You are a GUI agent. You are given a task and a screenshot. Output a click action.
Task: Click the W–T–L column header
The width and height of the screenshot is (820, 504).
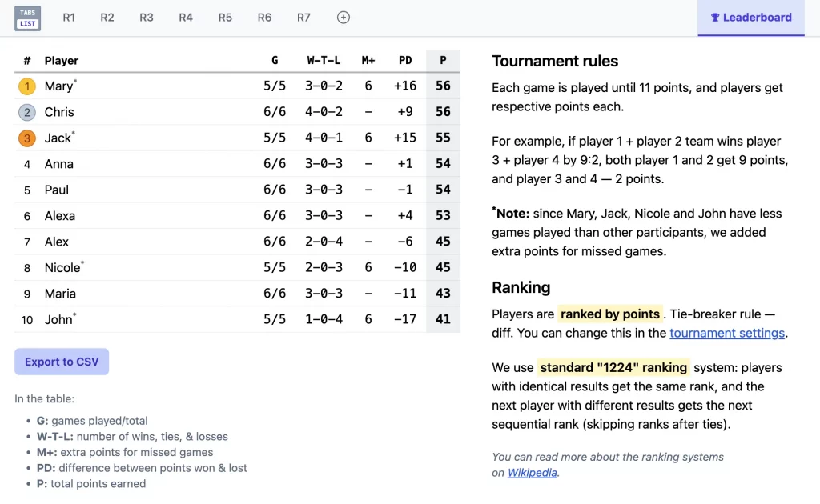click(324, 61)
